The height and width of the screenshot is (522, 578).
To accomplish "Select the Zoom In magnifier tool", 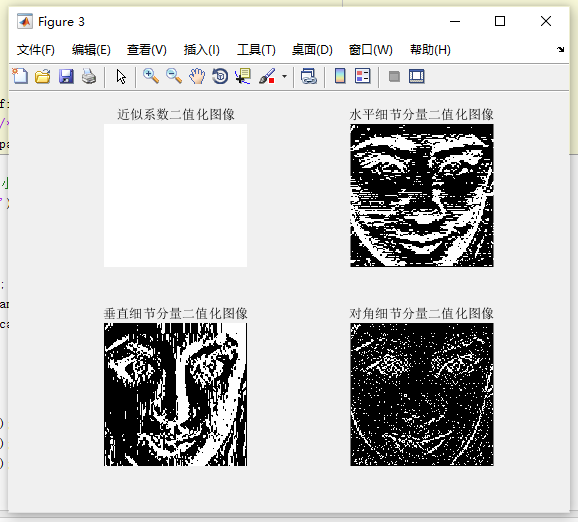I will (151, 76).
